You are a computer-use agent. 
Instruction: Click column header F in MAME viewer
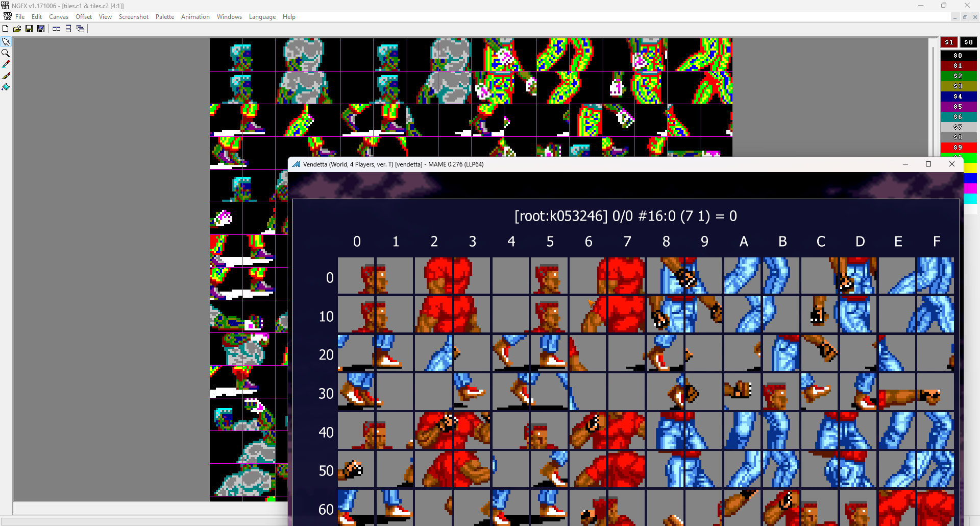[937, 242]
